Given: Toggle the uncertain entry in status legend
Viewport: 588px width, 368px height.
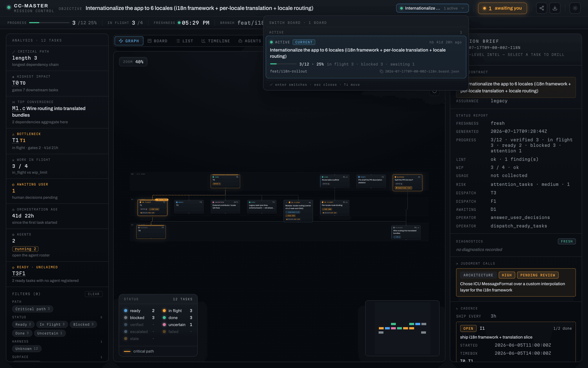Looking at the screenshot, I should point(177,325).
